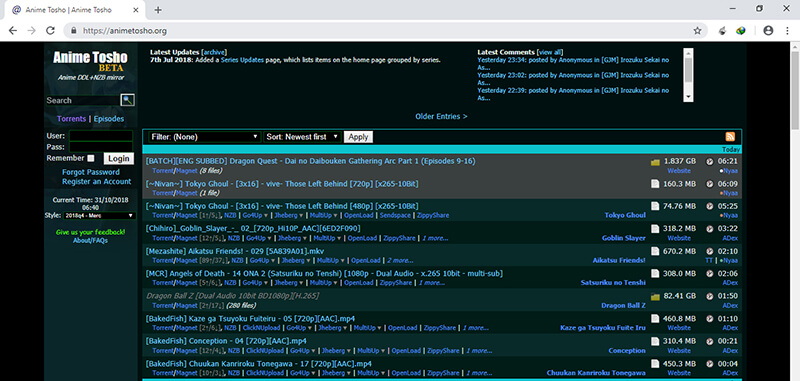
Task: Open the Chrome profile avatar icon
Action: [x=768, y=31]
